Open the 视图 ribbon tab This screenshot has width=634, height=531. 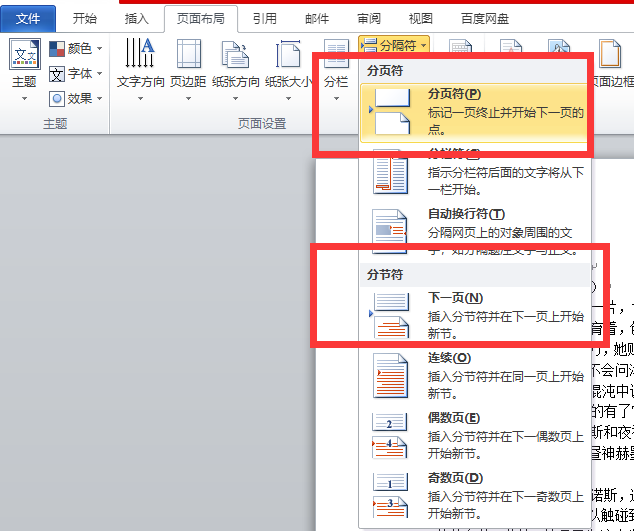[x=421, y=19]
